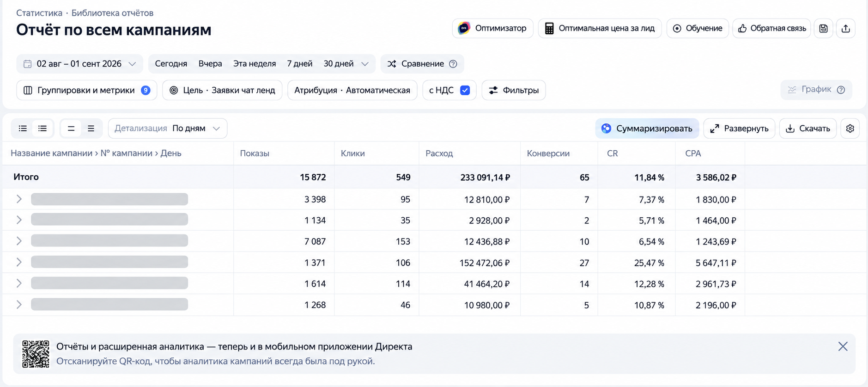Expand campaign row with 1 268 impressions
This screenshot has height=387, width=868.
[x=19, y=305]
